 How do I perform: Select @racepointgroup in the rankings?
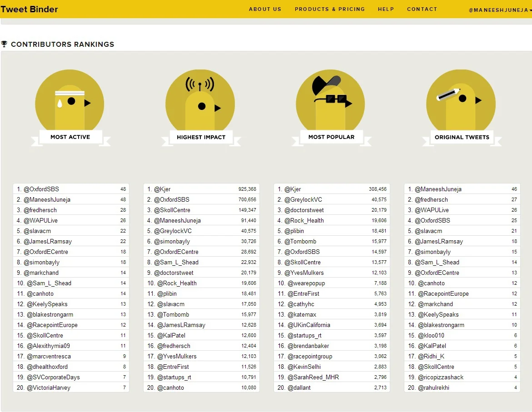tap(310, 356)
